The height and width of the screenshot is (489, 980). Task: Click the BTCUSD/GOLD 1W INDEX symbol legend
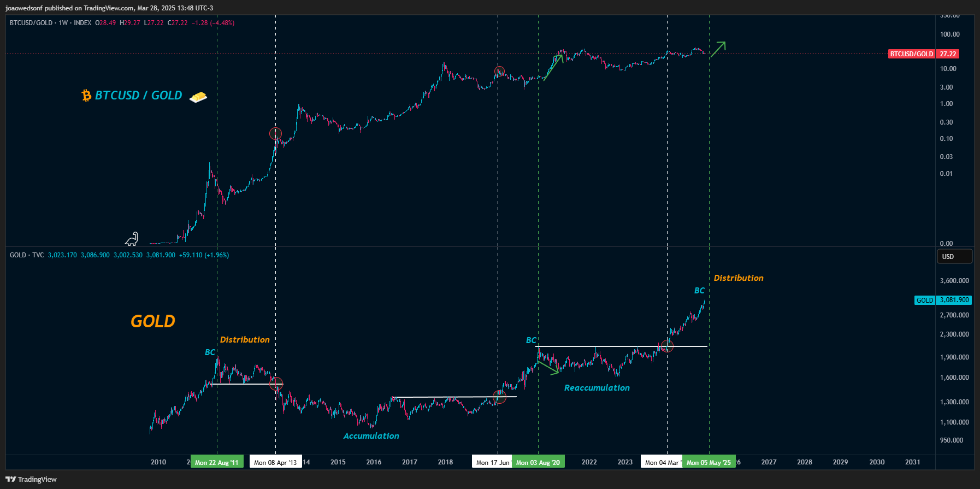pyautogui.click(x=50, y=23)
